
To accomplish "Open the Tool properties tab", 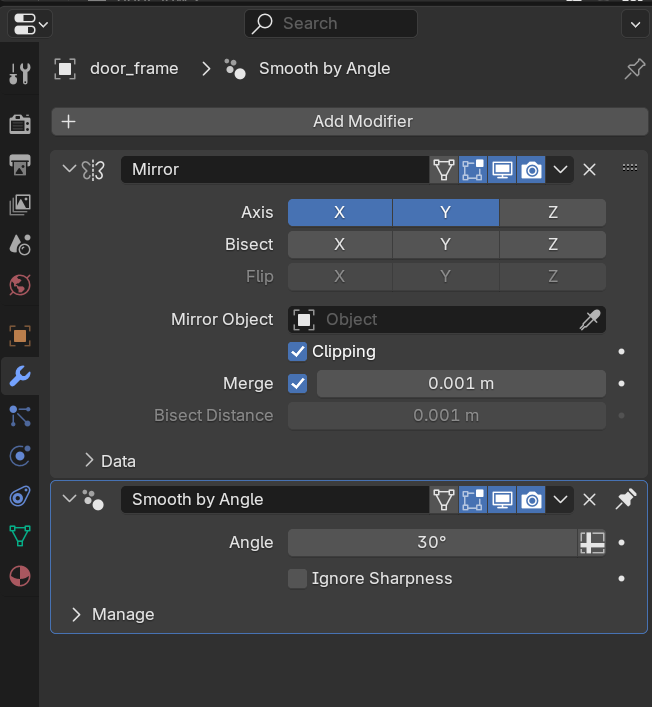I will [x=20, y=73].
